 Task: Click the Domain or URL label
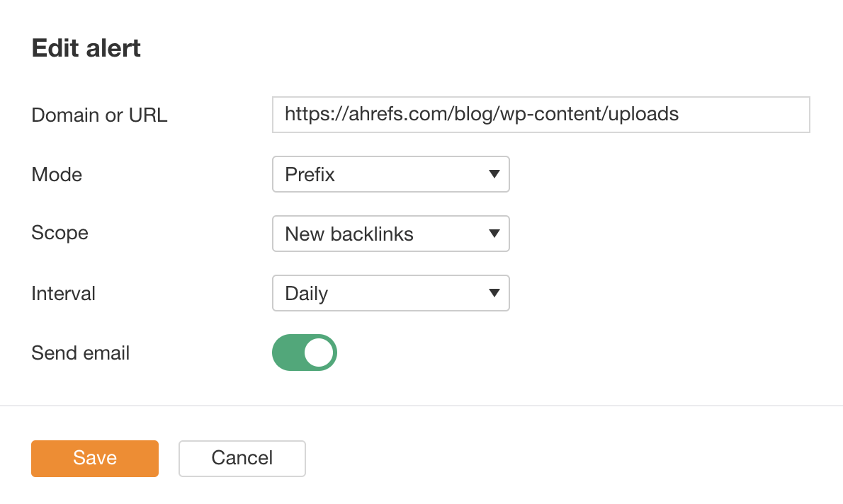[99, 115]
